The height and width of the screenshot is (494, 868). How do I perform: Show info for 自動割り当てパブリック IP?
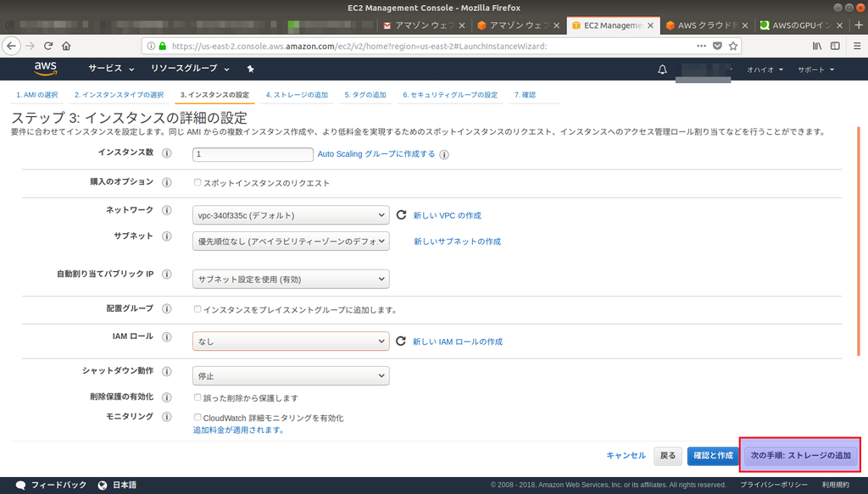[x=167, y=275]
